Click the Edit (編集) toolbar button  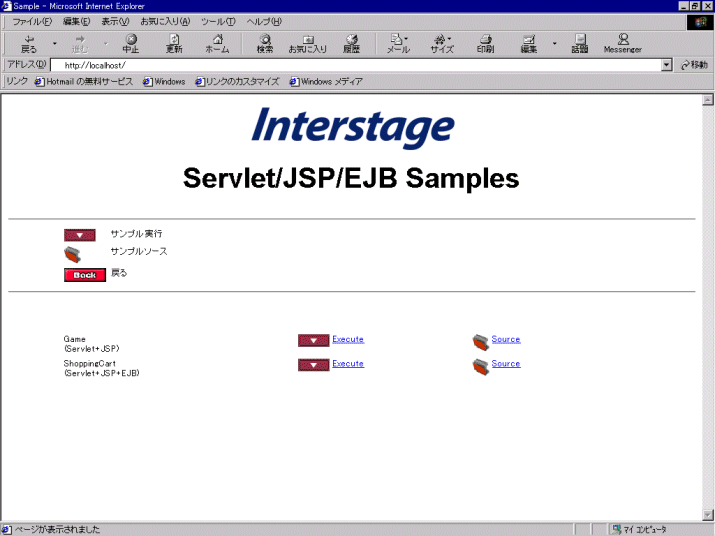point(529,44)
